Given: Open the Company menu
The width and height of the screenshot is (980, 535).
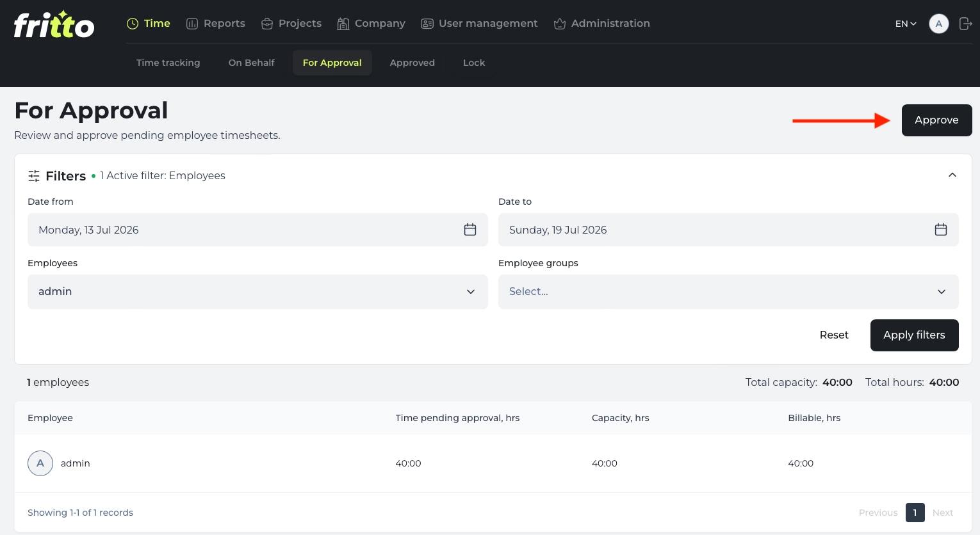Looking at the screenshot, I should click(372, 24).
